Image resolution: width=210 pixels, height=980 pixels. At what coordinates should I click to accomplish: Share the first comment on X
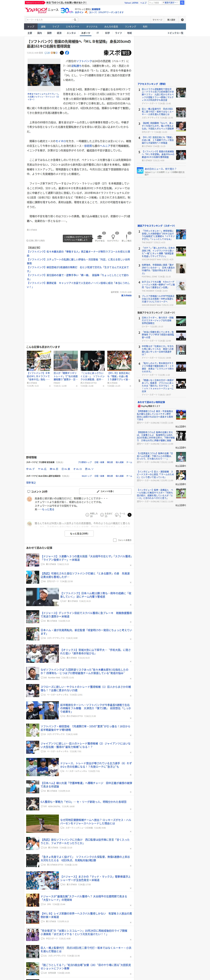pyautogui.click(x=130, y=515)
